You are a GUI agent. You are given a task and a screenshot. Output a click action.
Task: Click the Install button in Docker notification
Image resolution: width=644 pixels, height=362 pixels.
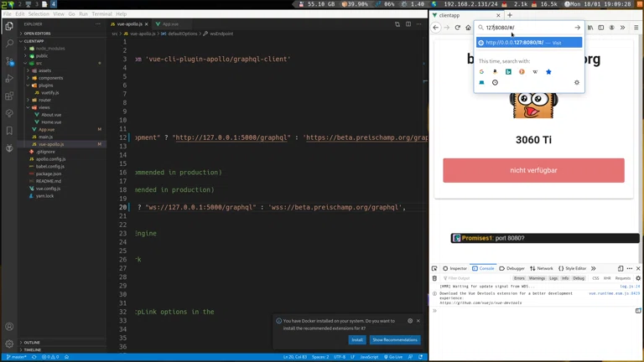click(357, 339)
